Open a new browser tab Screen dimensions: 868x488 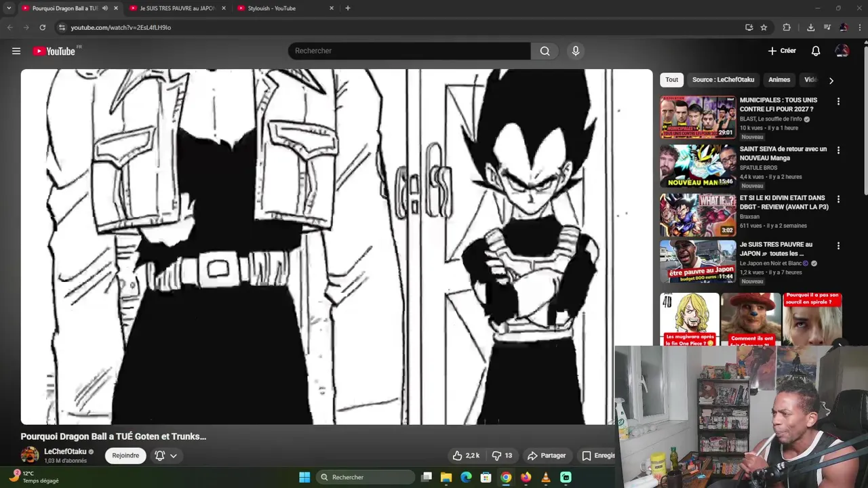[x=348, y=8]
